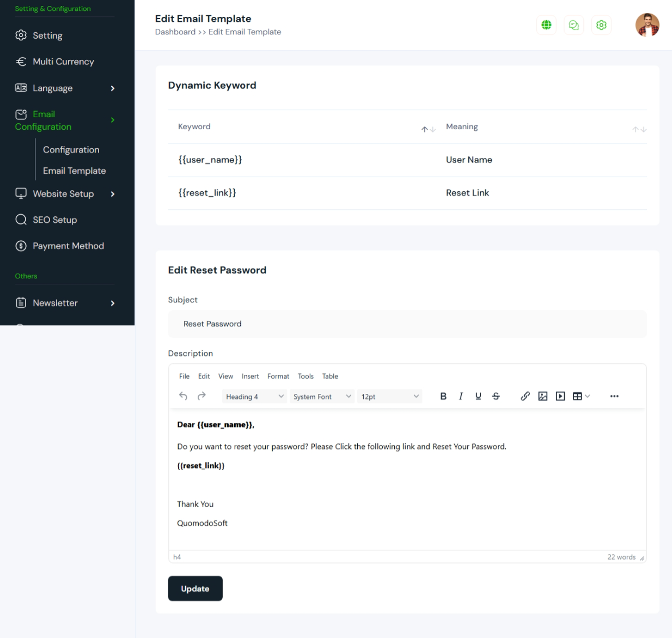Open the Format menu in editor
This screenshot has height=638, width=672.
click(278, 376)
